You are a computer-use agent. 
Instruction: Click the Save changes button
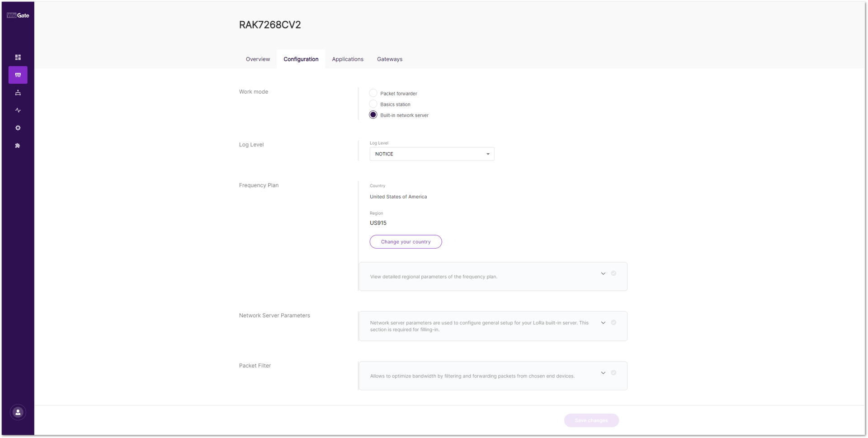[x=591, y=420]
